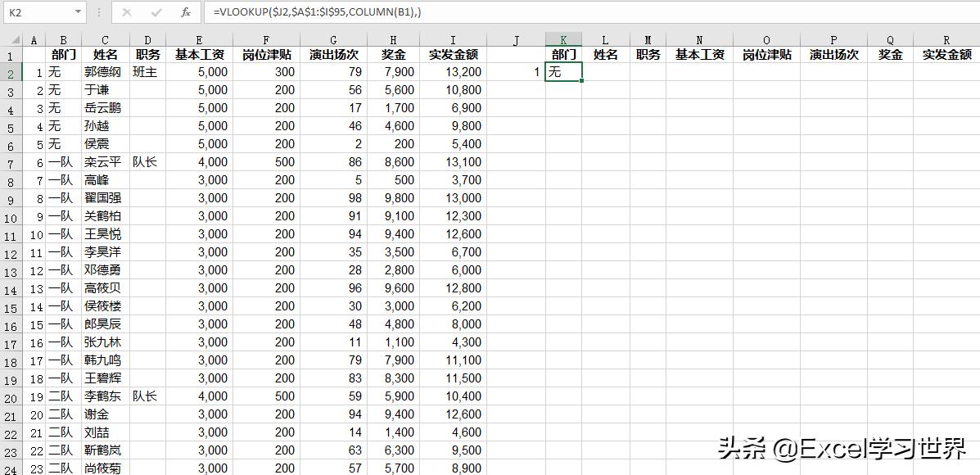Screen dimensions: 980x475
Task: Click the cell showing 13,200
Action: tap(453, 72)
